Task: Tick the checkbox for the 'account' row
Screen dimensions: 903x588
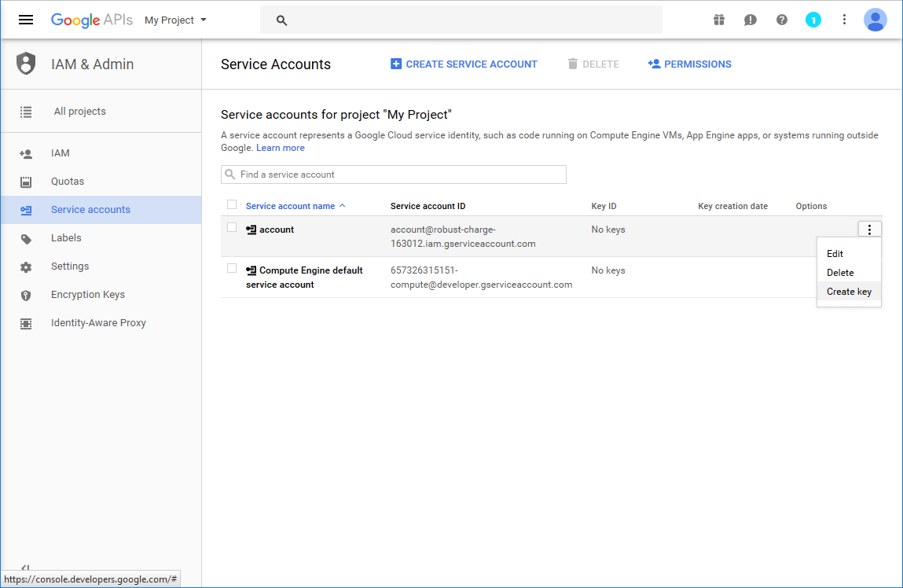Action: (232, 227)
